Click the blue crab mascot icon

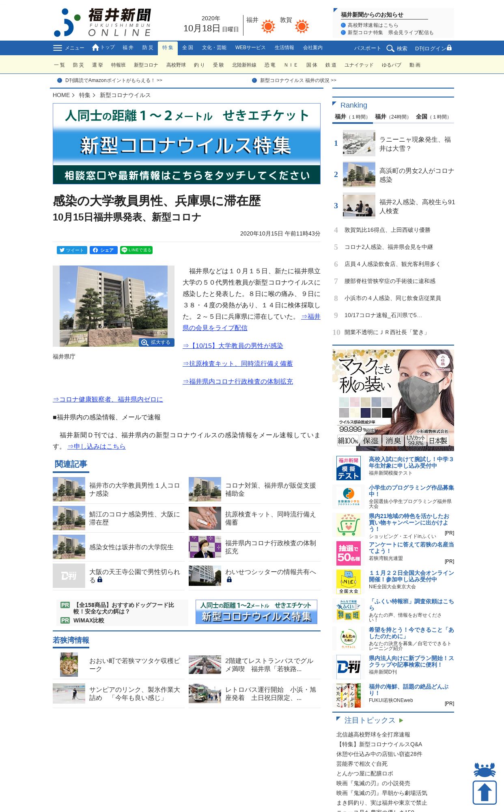[x=485, y=770]
